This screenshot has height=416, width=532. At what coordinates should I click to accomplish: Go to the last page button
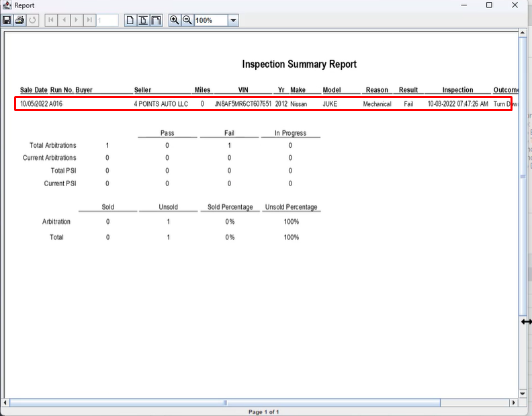click(89, 20)
